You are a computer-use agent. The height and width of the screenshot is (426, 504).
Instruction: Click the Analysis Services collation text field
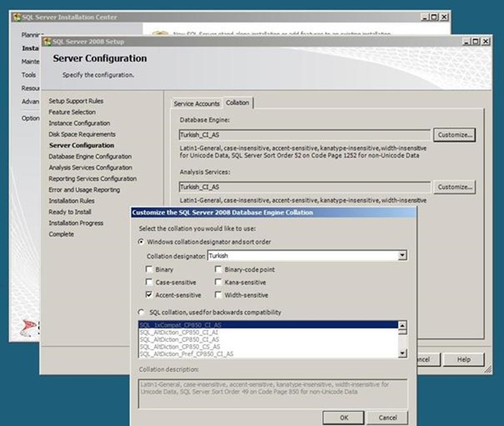305,187
